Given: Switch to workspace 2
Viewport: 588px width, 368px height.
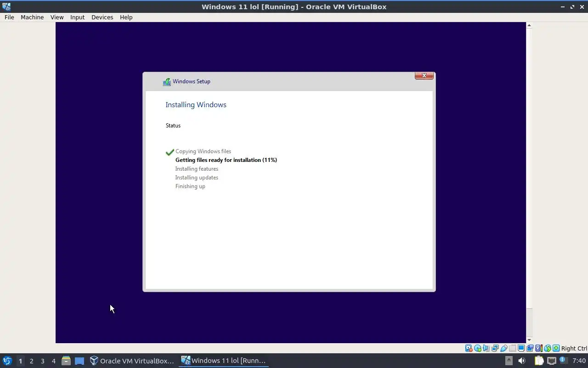Looking at the screenshot, I should point(31,361).
